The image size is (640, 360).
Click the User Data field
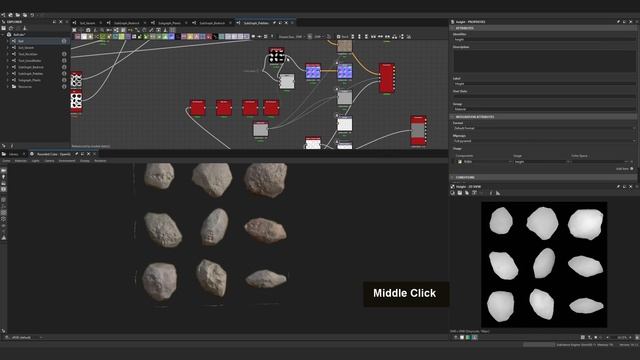[544, 96]
